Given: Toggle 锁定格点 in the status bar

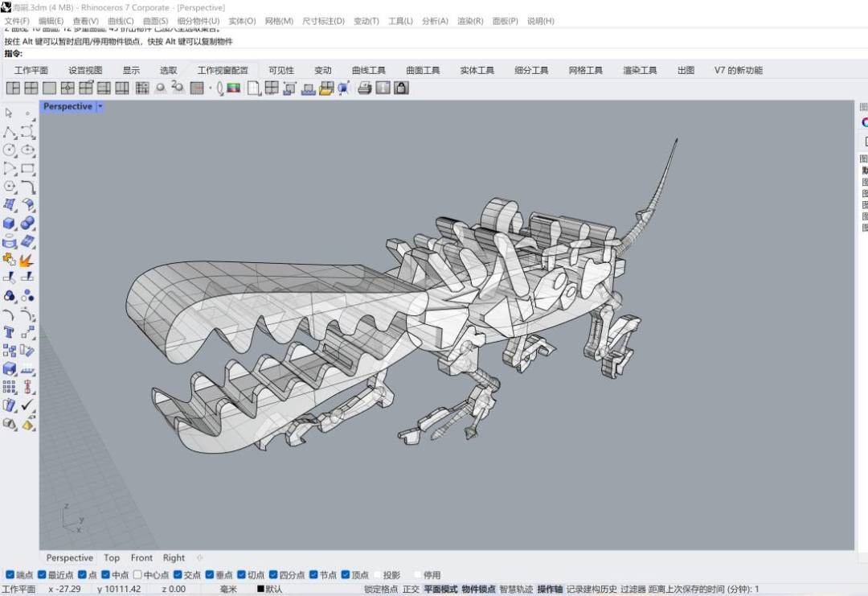Looking at the screenshot, I should pos(381,590).
